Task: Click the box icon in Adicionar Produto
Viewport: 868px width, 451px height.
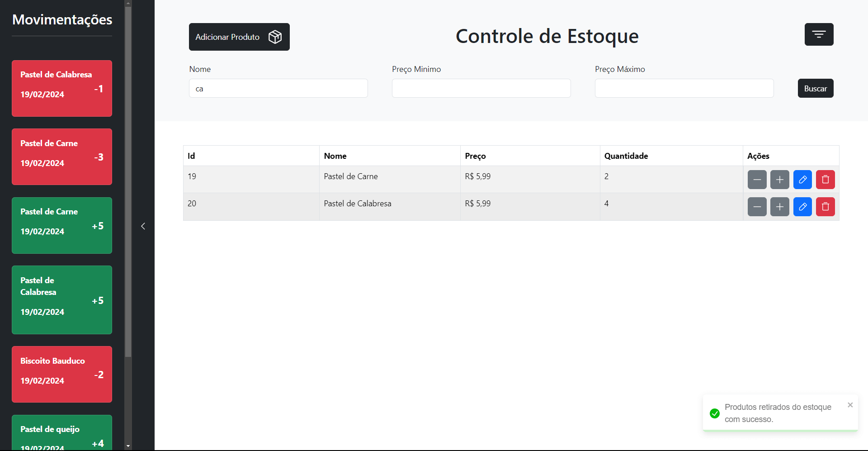Action: coord(275,37)
